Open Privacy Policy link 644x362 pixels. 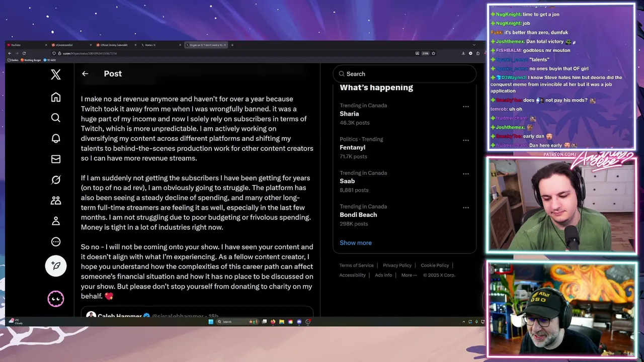click(x=397, y=265)
